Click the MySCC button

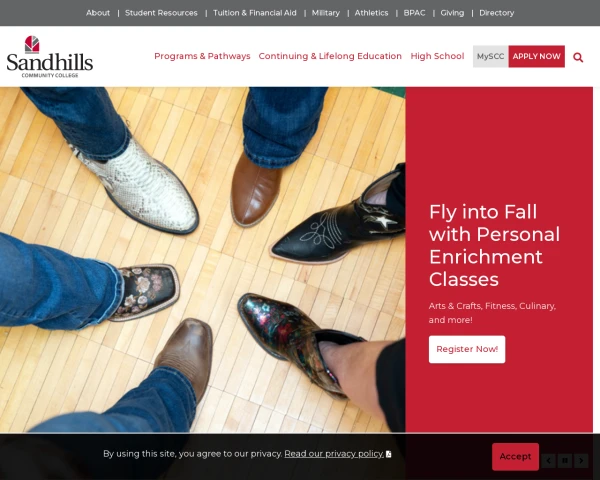491,56
